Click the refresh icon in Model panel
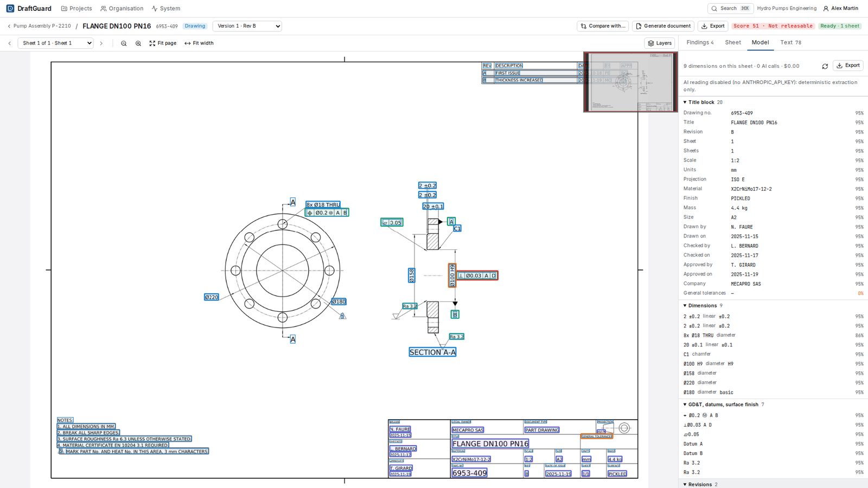Image resolution: width=868 pixels, height=488 pixels. tap(825, 66)
